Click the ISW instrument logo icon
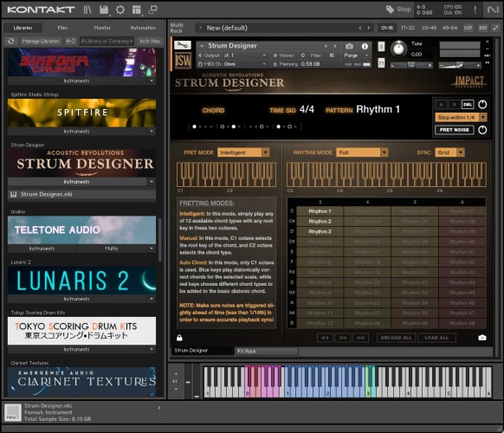Viewport: 504px width, 433px height. tap(183, 60)
